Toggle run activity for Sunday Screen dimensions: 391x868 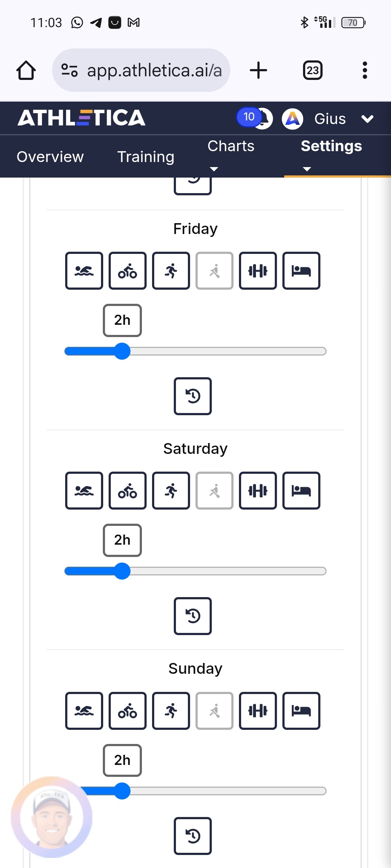(x=171, y=711)
